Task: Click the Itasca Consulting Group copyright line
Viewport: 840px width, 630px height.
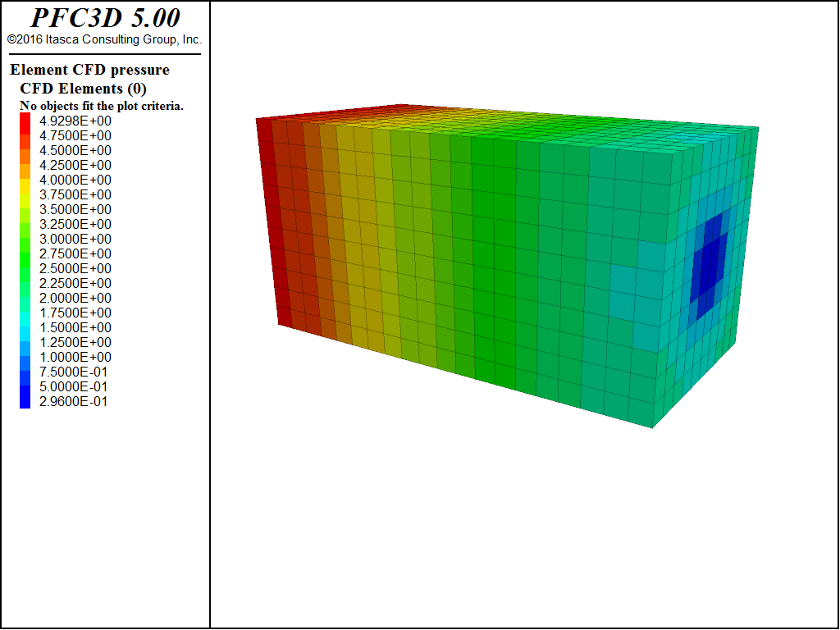Action: [104, 39]
